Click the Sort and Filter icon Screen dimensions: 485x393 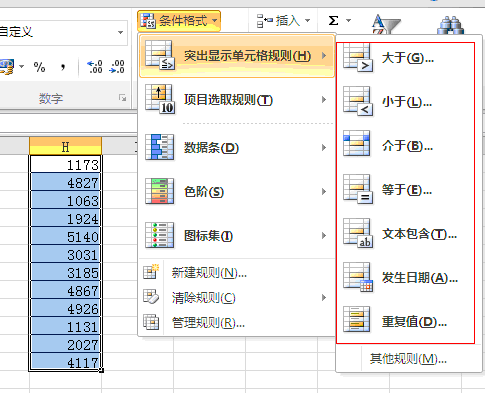[386, 24]
